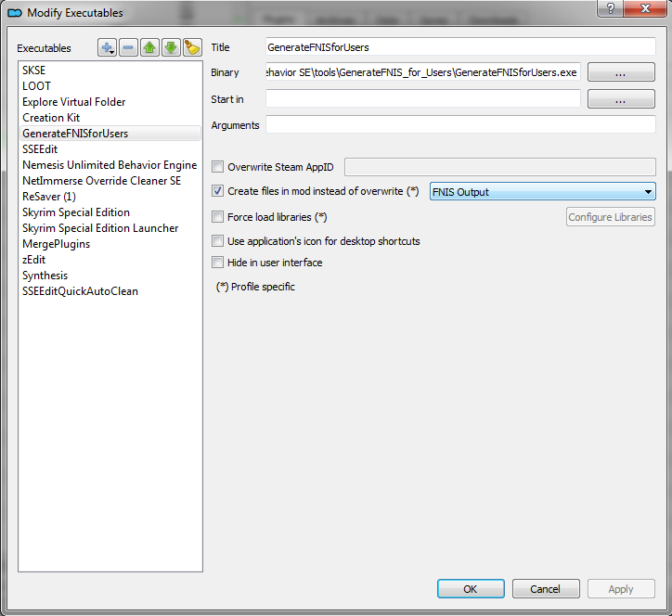Click the Cancel button
672x616 pixels.
[x=546, y=589]
